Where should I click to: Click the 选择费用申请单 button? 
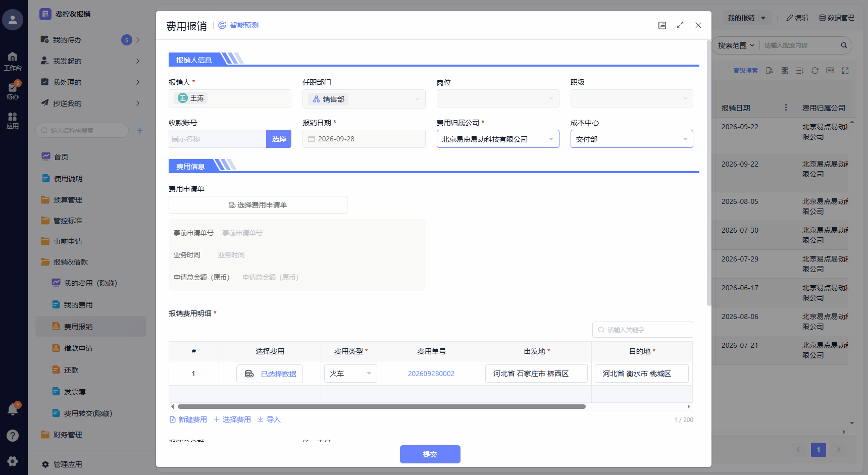(258, 205)
